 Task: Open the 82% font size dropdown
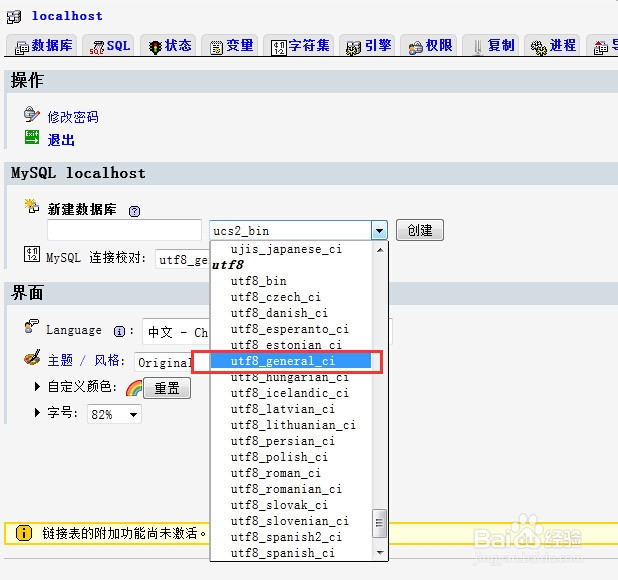tap(114, 414)
